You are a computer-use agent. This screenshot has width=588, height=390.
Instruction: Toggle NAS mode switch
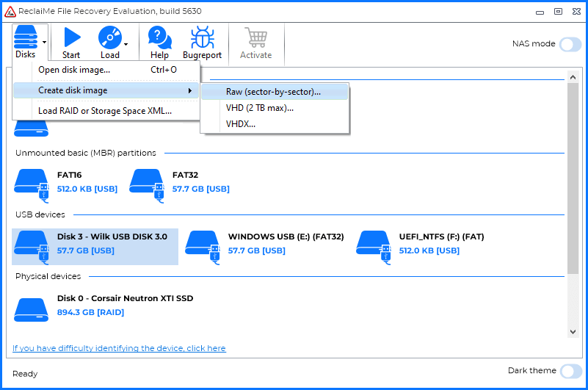(570, 44)
